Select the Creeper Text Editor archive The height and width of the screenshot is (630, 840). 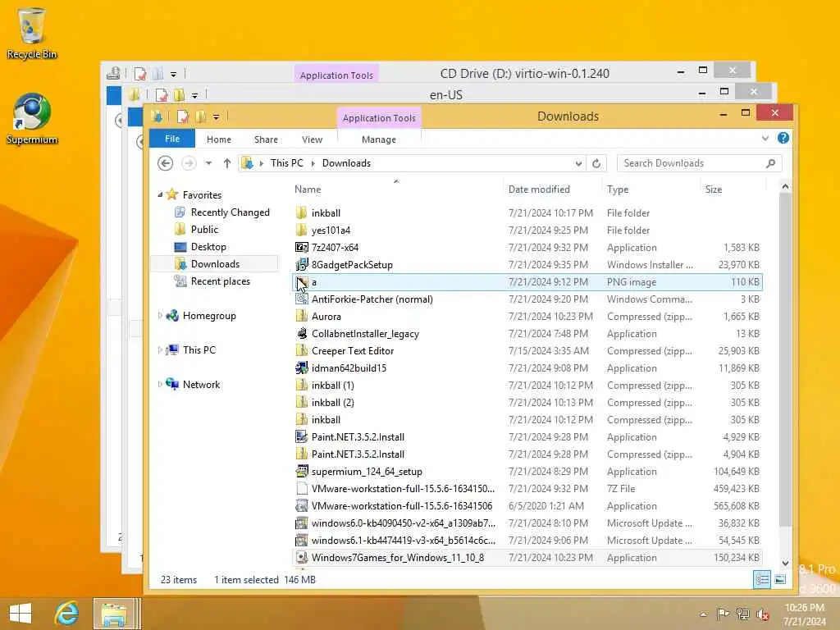coord(527,351)
